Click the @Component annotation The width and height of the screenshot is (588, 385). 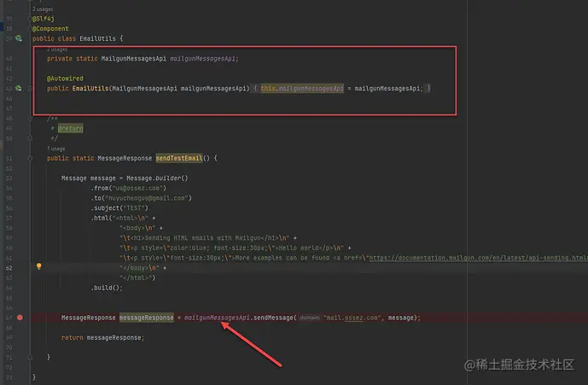(x=50, y=29)
